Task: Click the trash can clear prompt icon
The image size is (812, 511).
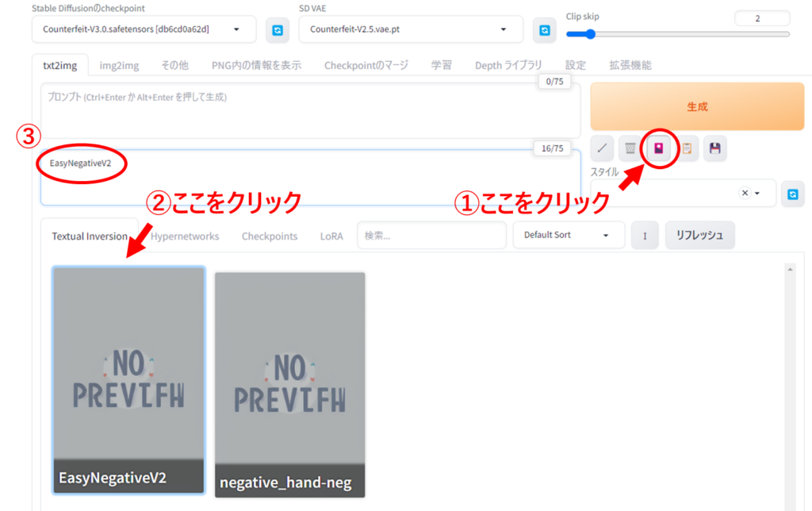Action: (x=630, y=148)
